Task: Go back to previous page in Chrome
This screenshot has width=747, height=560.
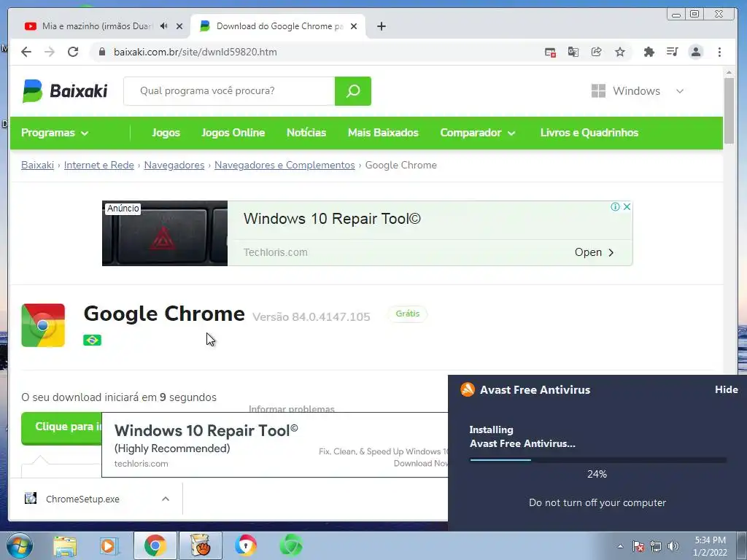Action: (26, 52)
